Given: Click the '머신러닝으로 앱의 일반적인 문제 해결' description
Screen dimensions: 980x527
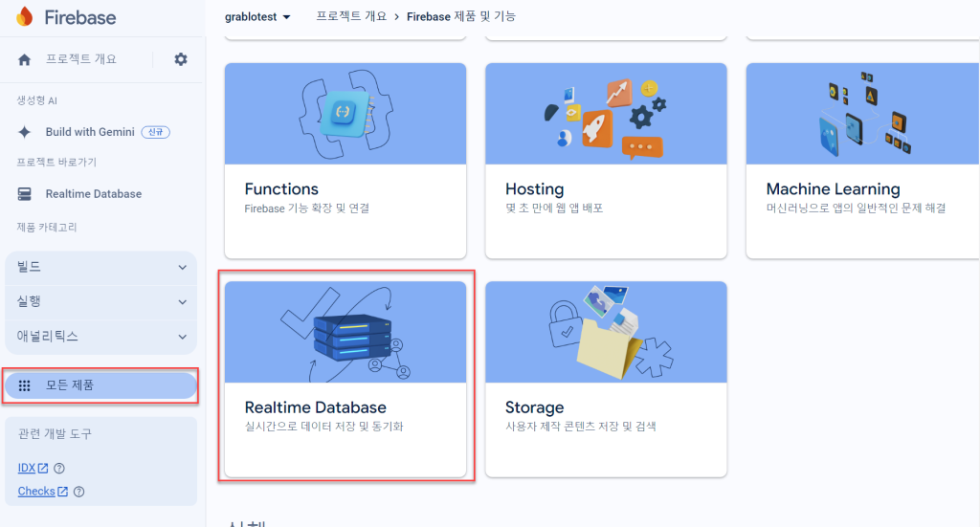Looking at the screenshot, I should (856, 208).
